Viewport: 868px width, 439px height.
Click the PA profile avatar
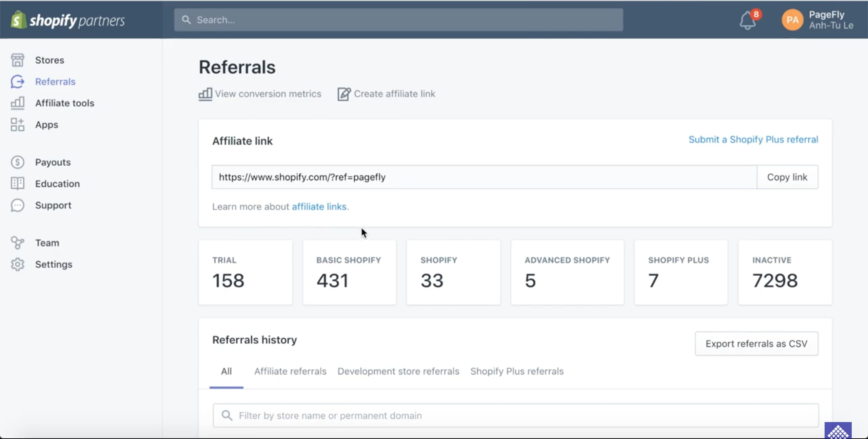point(792,20)
